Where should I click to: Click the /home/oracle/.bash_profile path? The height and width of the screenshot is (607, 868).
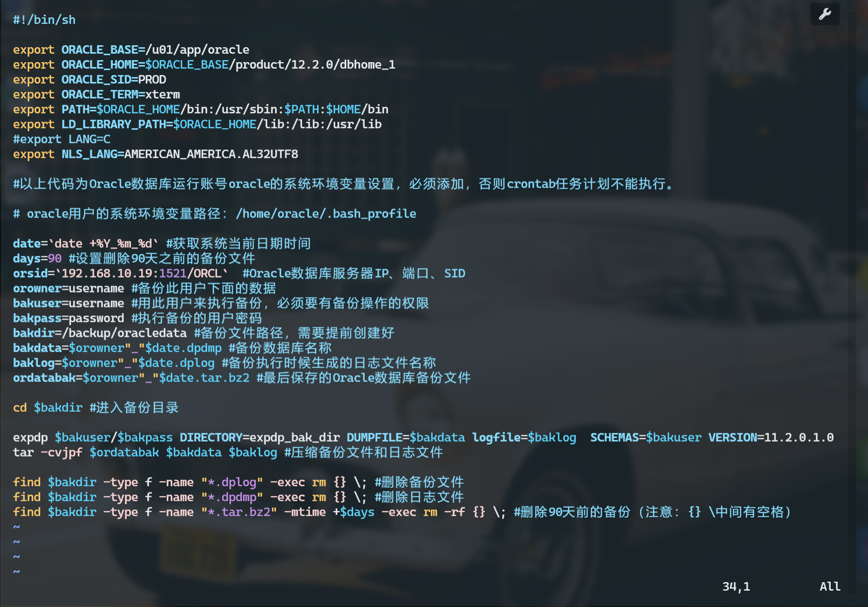click(x=325, y=214)
